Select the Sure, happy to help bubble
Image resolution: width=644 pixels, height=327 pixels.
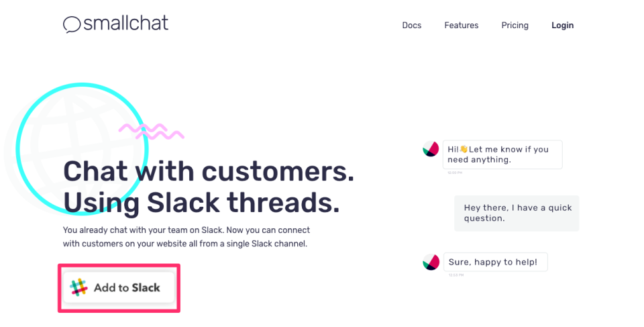(495, 262)
